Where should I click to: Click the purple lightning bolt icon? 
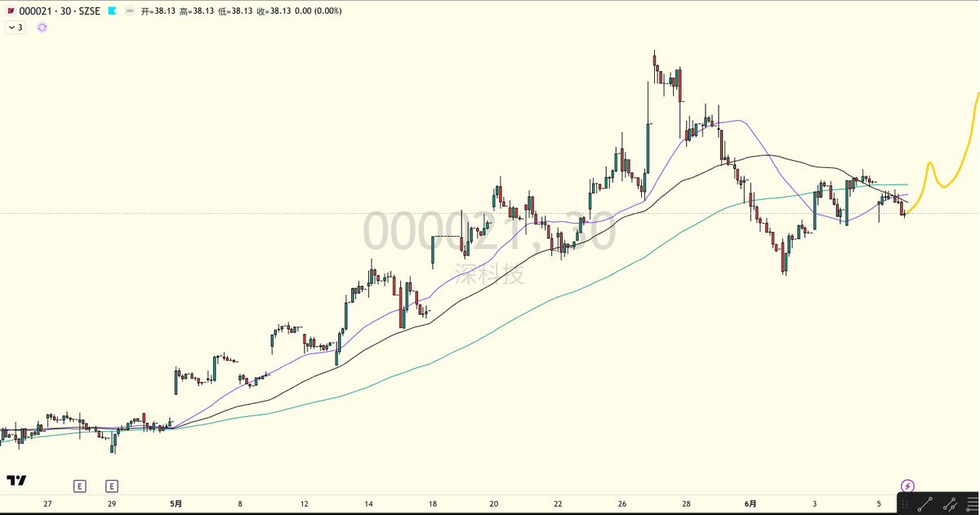907,486
